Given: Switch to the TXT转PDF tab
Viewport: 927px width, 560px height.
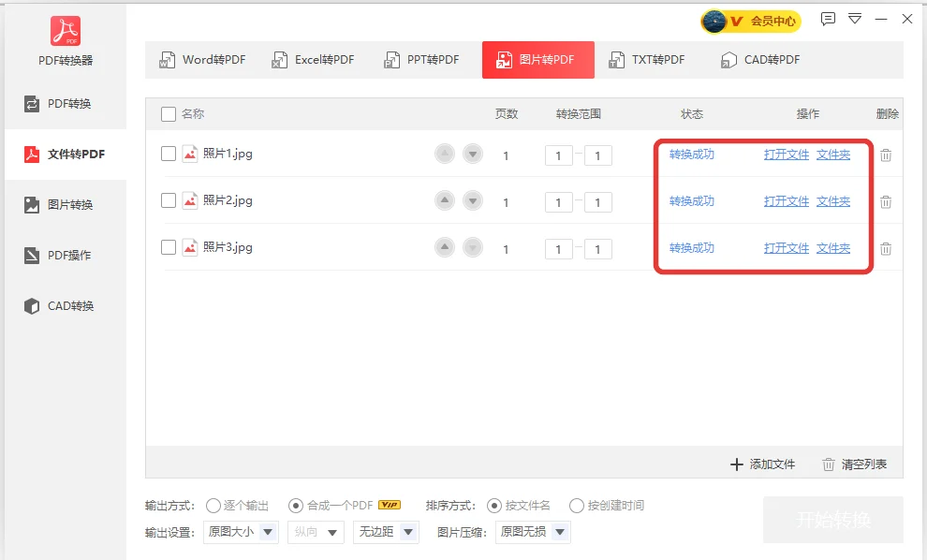Looking at the screenshot, I should 647,60.
